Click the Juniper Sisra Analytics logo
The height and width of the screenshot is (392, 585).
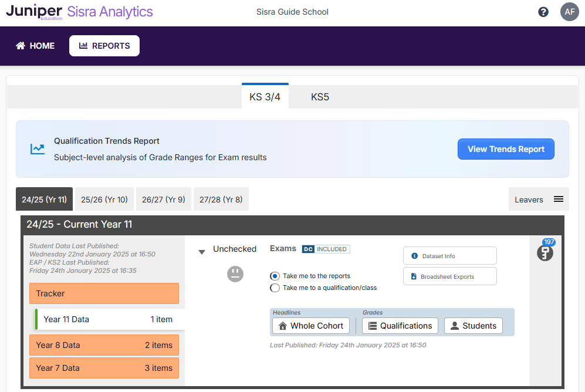coord(79,12)
